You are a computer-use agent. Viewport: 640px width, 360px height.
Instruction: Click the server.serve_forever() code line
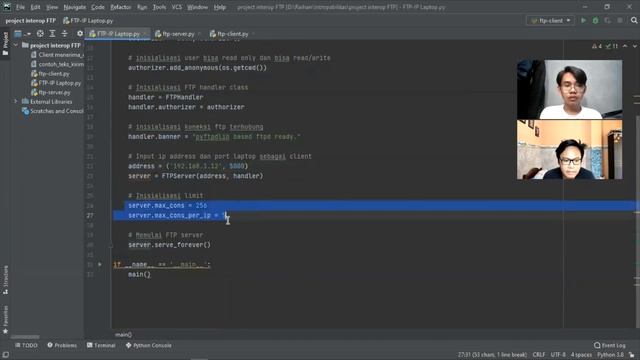[x=169, y=245]
